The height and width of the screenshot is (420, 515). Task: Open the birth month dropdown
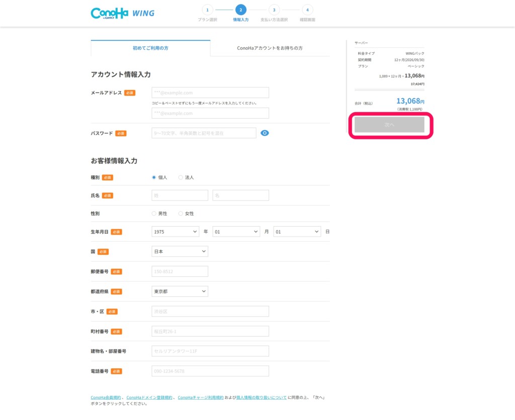(236, 232)
